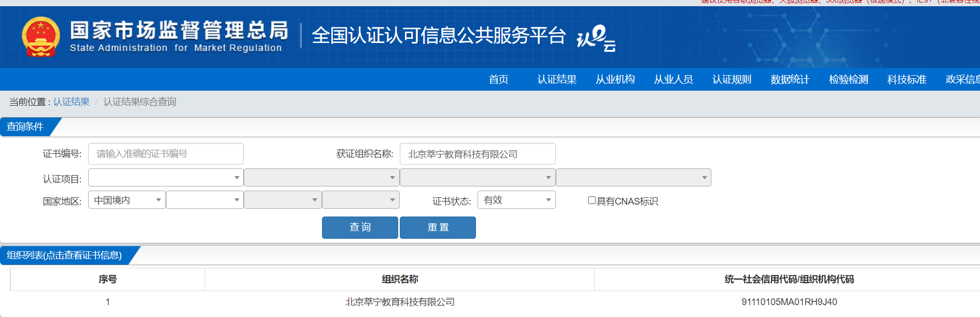Click the 获证组织名称 input field
This screenshot has width=980, height=317.
(478, 154)
